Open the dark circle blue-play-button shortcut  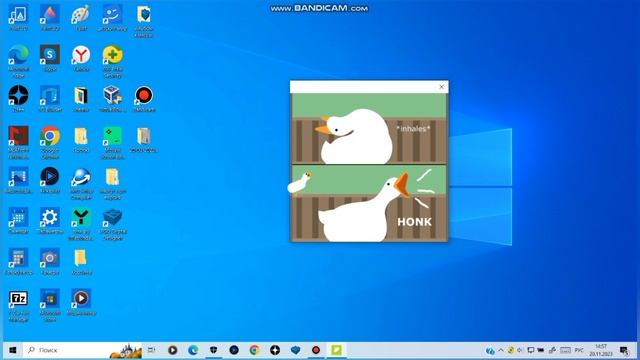tap(50, 180)
